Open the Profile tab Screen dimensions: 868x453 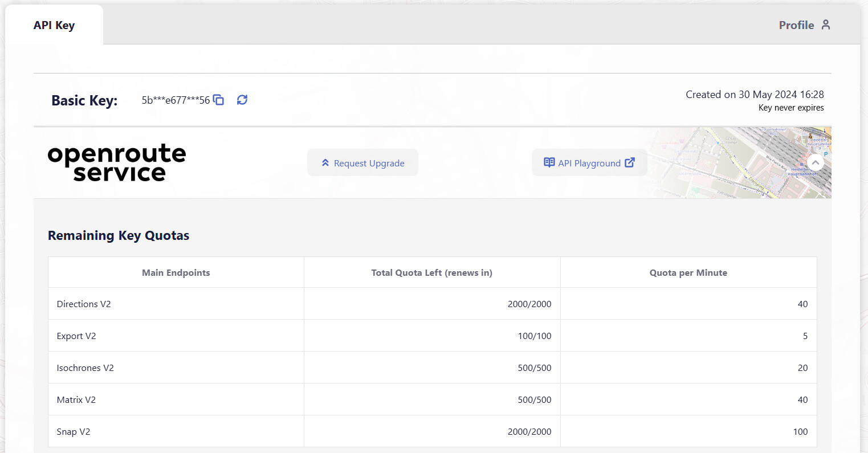tap(796, 25)
